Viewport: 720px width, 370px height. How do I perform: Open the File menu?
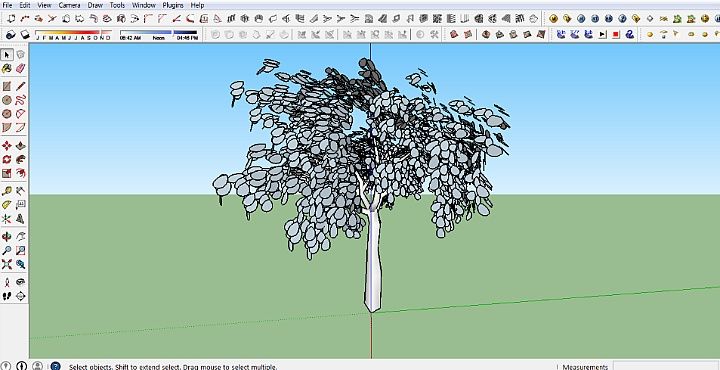tap(7, 5)
